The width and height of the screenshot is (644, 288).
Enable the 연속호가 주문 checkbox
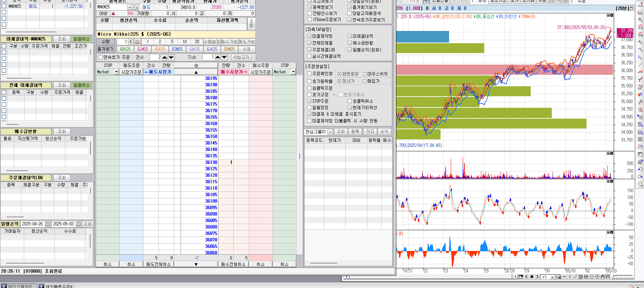(100, 57)
